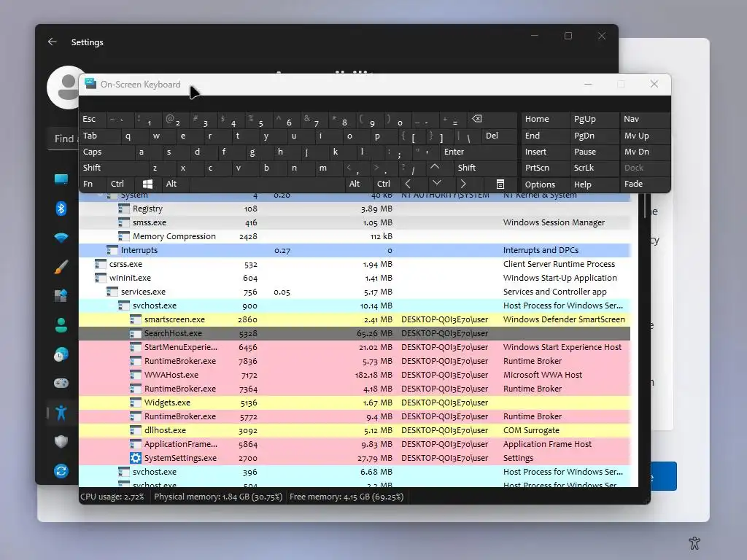Toggle left Ctrl key
Screen dimensions: 747x560
pos(120,184)
